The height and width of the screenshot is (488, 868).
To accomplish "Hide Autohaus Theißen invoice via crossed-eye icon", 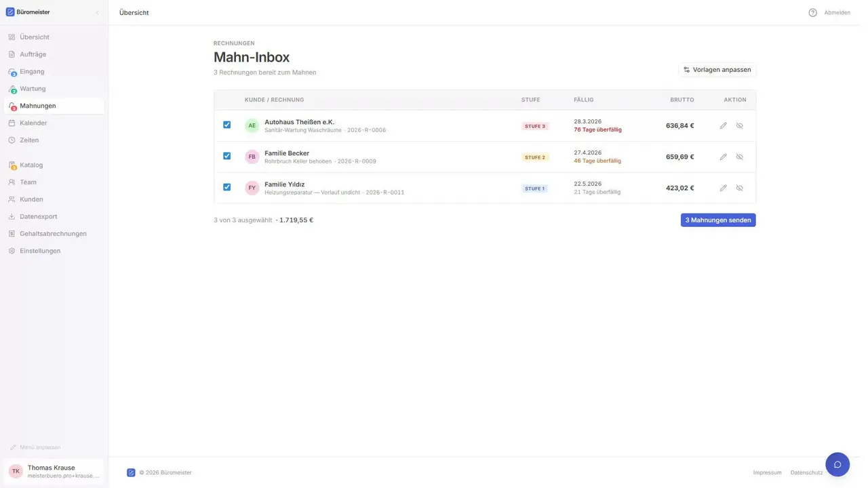I will [740, 125].
